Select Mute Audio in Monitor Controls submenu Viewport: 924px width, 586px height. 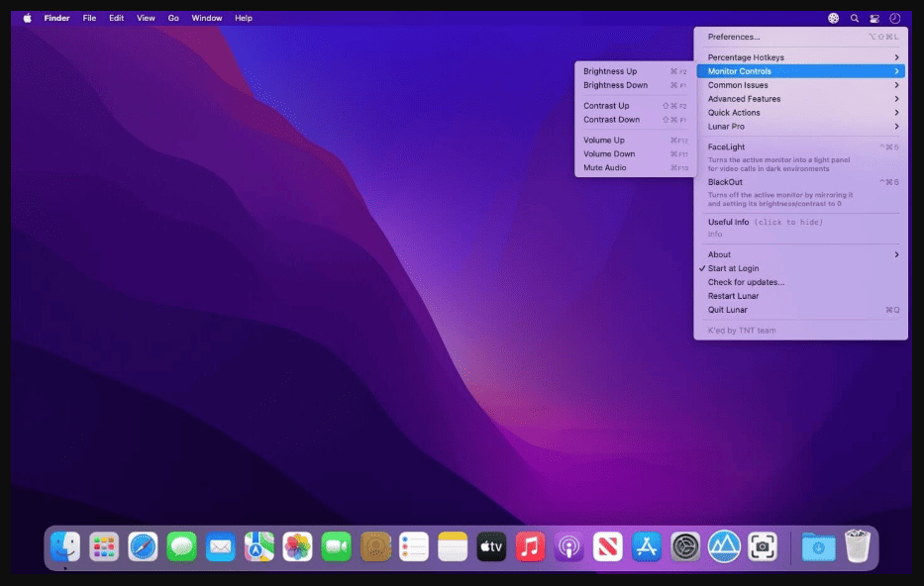coord(635,168)
